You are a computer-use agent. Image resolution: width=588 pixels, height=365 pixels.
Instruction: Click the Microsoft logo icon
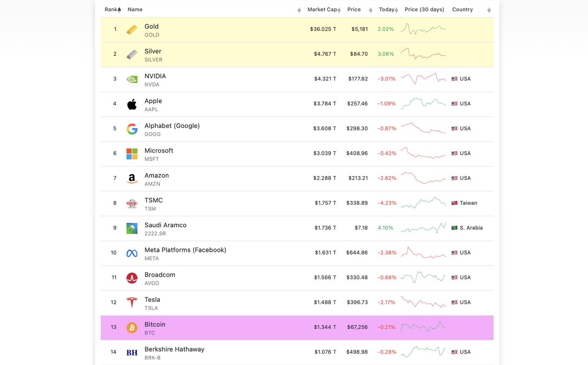(x=132, y=154)
